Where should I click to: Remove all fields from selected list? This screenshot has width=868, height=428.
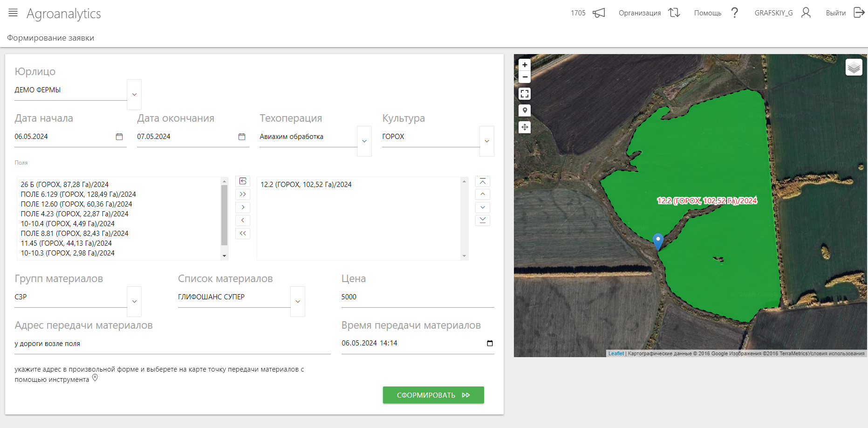pos(243,234)
